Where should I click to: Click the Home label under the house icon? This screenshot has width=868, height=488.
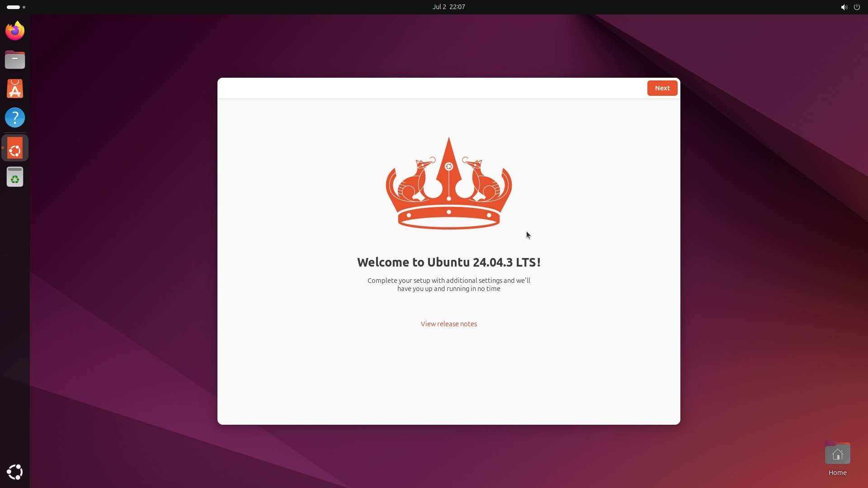click(837, 473)
